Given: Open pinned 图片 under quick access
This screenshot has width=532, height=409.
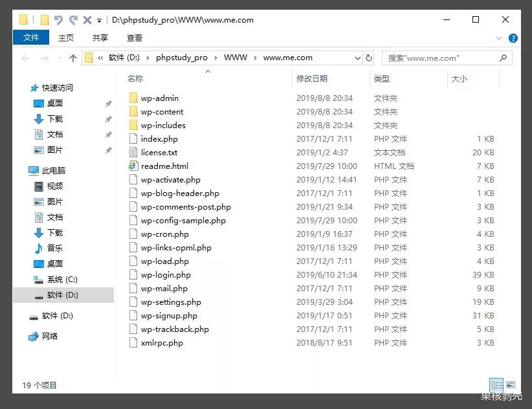Looking at the screenshot, I should pyautogui.click(x=54, y=149).
